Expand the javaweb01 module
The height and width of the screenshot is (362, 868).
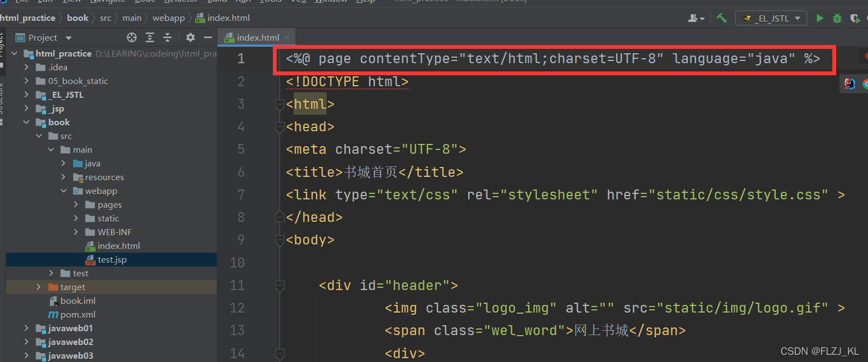[26, 328]
